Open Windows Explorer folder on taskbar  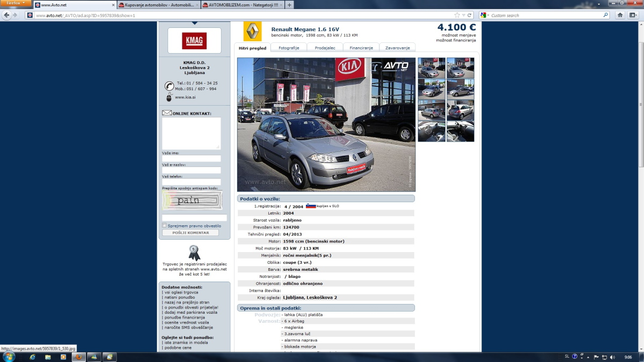(x=48, y=357)
